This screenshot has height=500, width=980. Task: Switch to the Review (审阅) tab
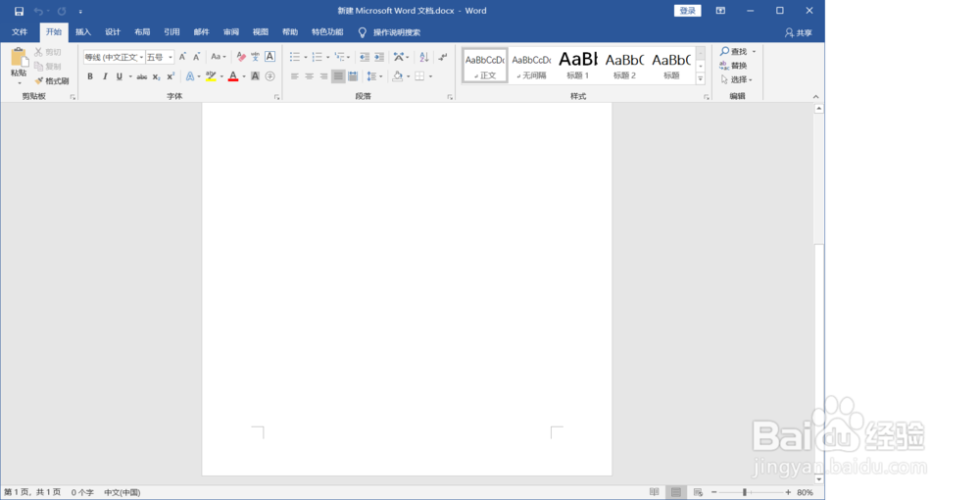(230, 32)
